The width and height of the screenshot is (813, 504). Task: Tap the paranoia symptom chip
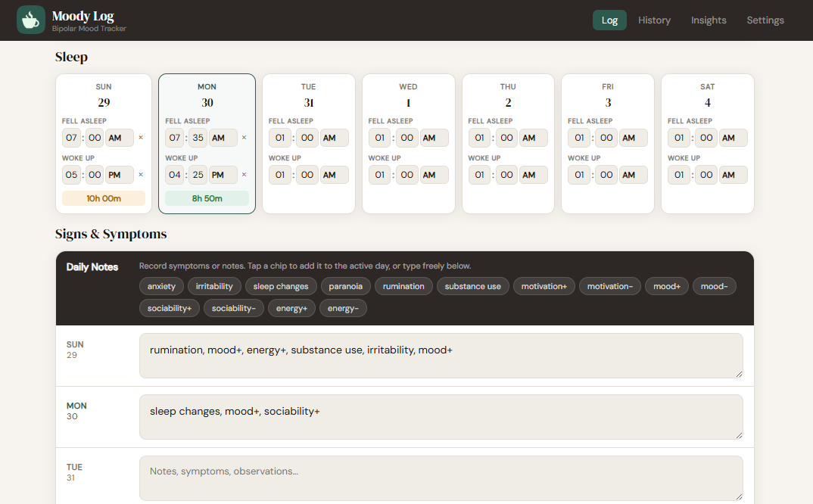tap(345, 286)
